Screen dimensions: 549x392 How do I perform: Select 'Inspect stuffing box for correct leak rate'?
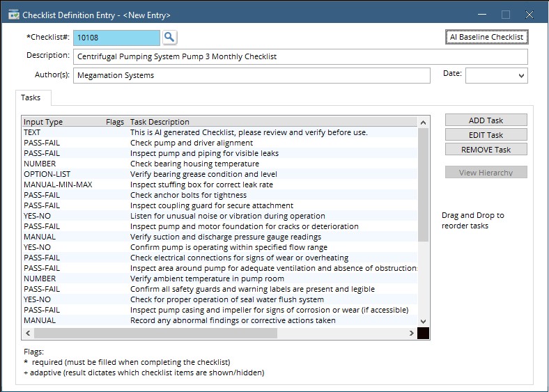220,185
